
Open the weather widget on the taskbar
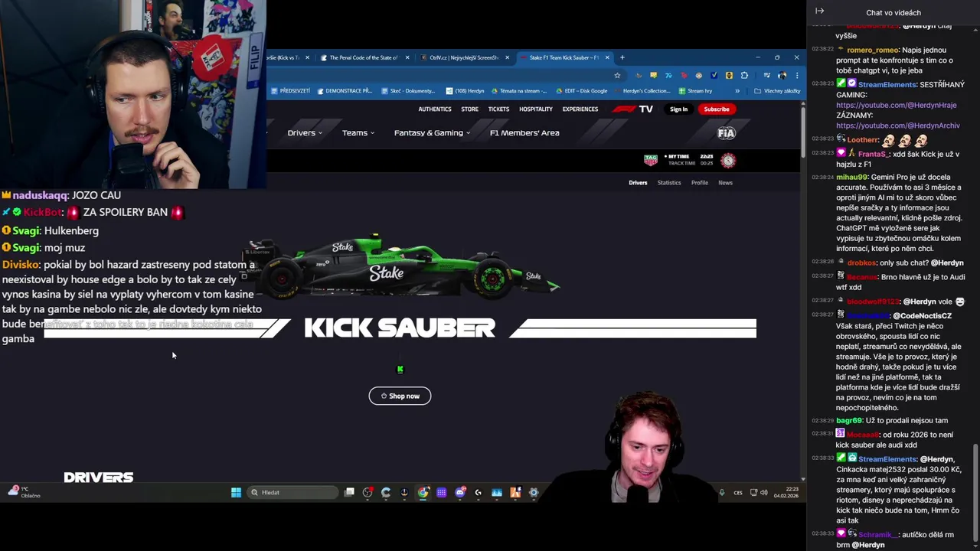click(25, 492)
